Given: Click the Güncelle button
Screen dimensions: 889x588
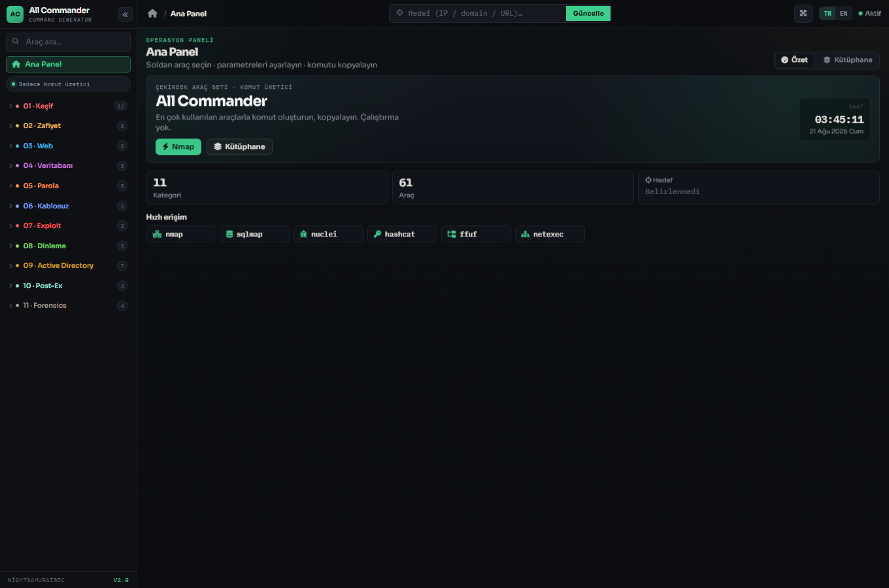Looking at the screenshot, I should coord(588,13).
